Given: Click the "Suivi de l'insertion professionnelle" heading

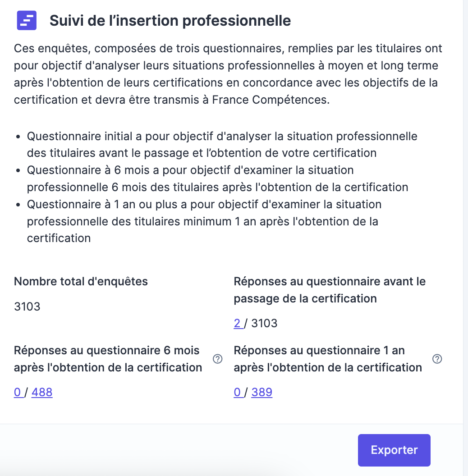Looking at the screenshot, I should [x=170, y=21].
